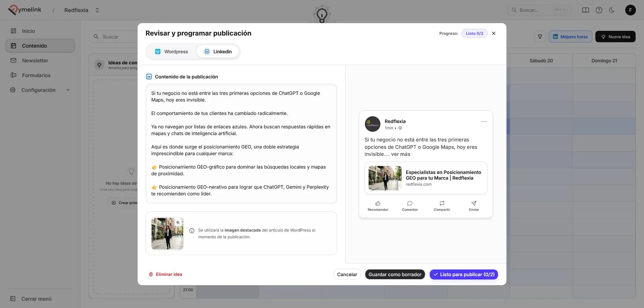
Task: Open the documentation book icon
Action: coord(585,10)
